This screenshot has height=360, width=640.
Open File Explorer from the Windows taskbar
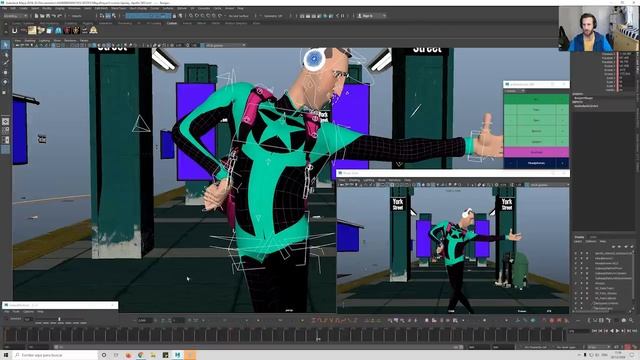(x=153, y=355)
